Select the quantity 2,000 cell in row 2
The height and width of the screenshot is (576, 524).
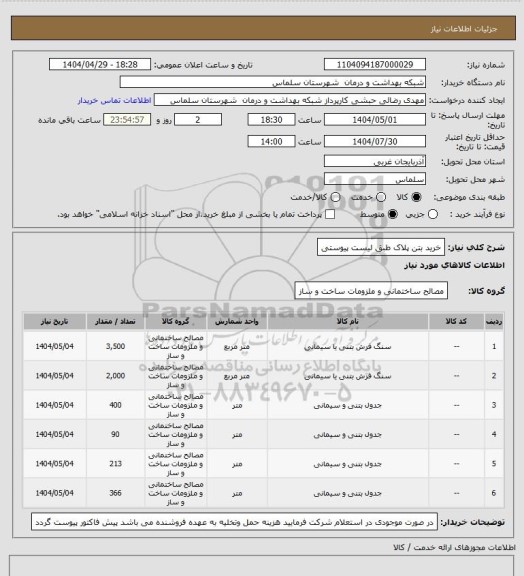pyautogui.click(x=115, y=376)
